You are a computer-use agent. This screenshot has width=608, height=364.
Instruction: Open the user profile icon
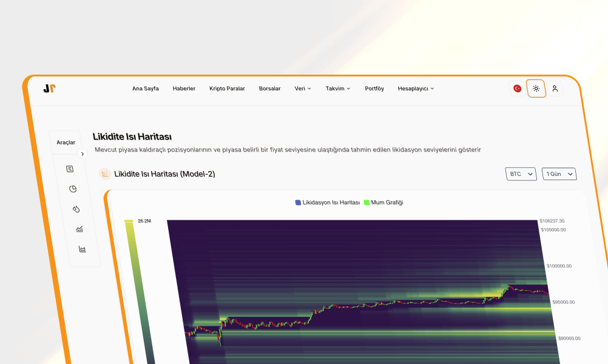(x=555, y=89)
